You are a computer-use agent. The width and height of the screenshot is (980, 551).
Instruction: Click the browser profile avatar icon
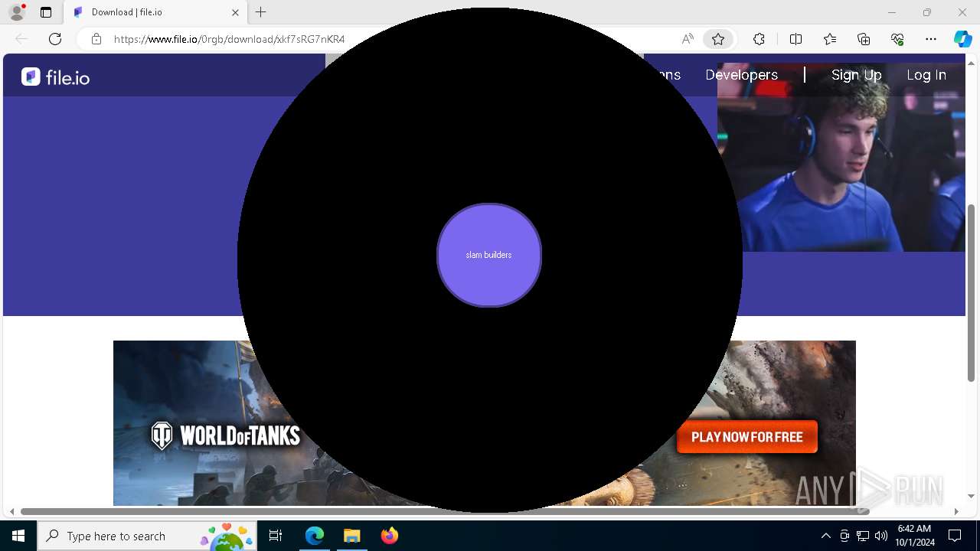tap(17, 12)
